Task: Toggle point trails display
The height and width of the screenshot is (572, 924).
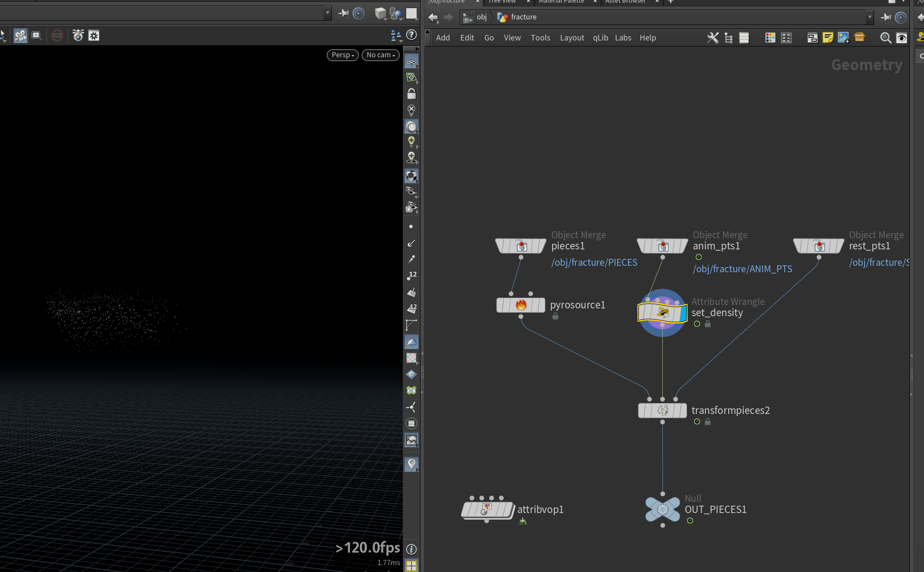Action: pos(411,259)
